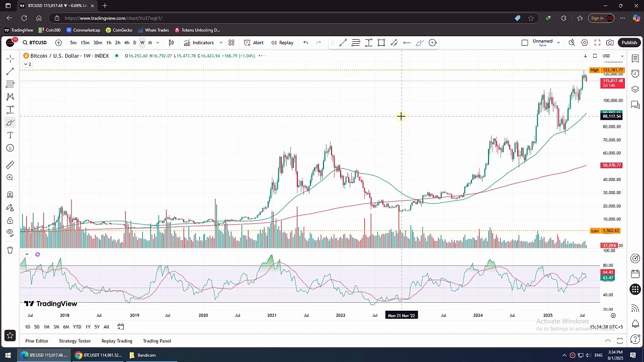Open the CoinGecko bookmark

119,30
